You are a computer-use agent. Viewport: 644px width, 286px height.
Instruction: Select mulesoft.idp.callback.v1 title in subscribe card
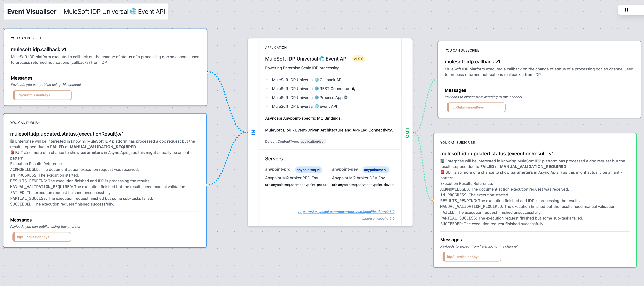point(472,62)
